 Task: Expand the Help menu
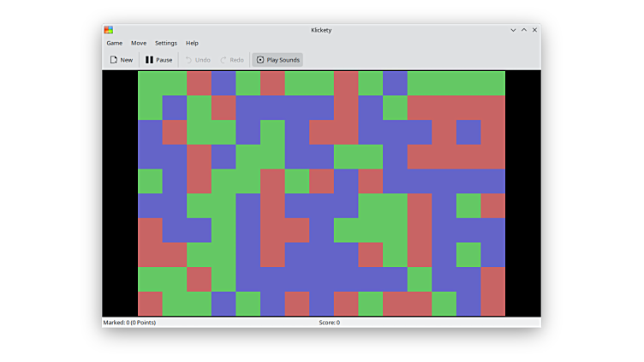click(x=192, y=43)
